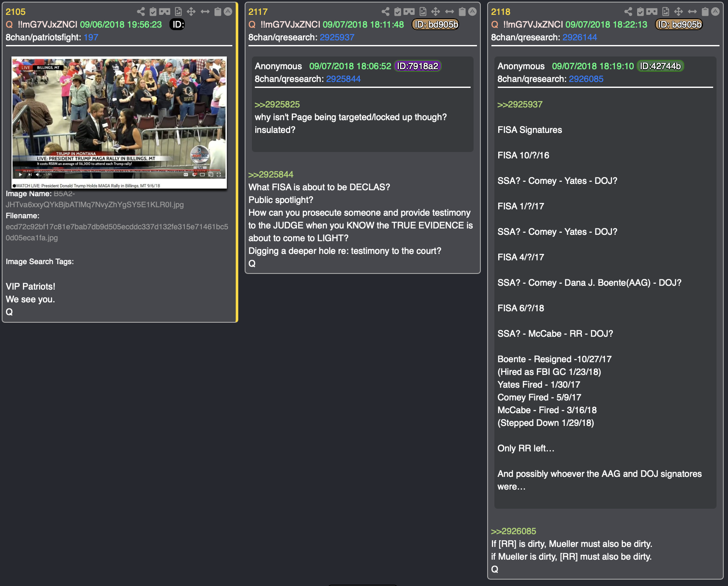Click post number 2118
Viewport: 728px width, 586px height.
(501, 12)
